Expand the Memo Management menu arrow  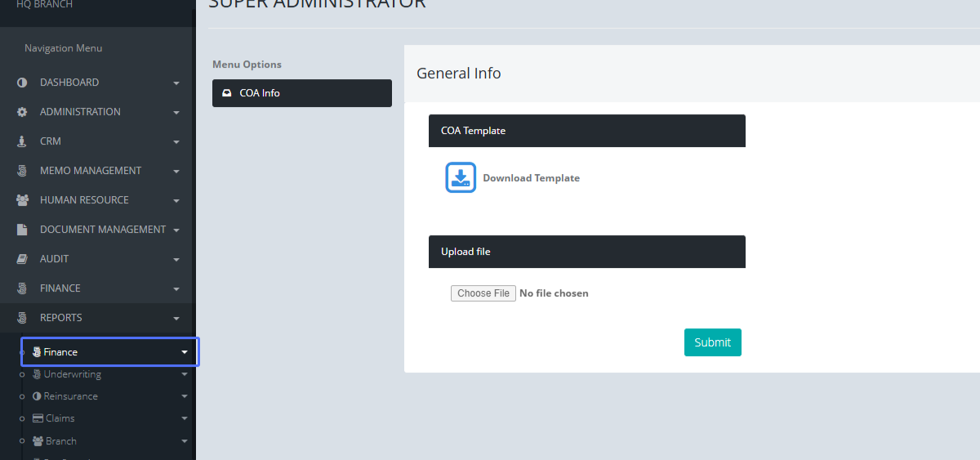(176, 172)
